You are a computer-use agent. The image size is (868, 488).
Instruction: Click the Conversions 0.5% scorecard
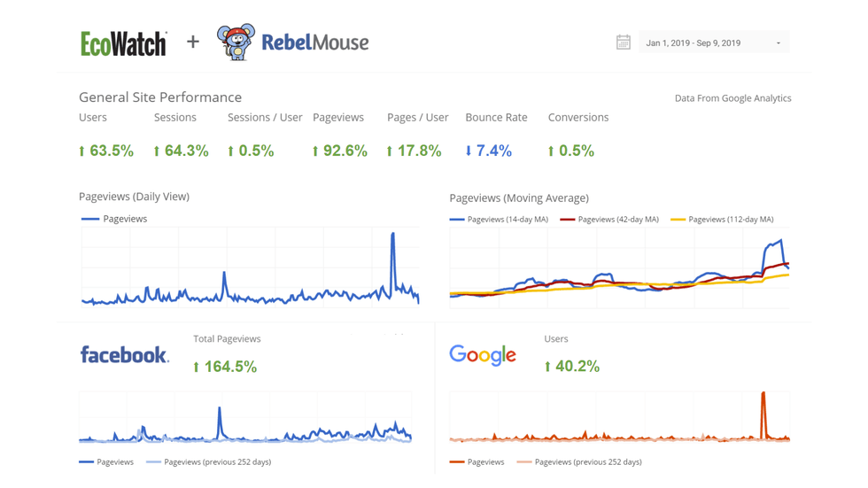click(x=571, y=151)
